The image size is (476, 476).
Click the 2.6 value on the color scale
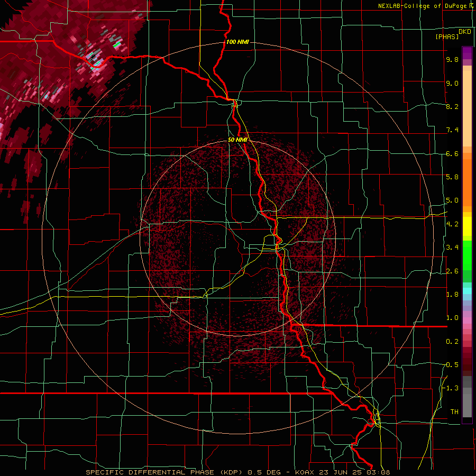point(452,271)
